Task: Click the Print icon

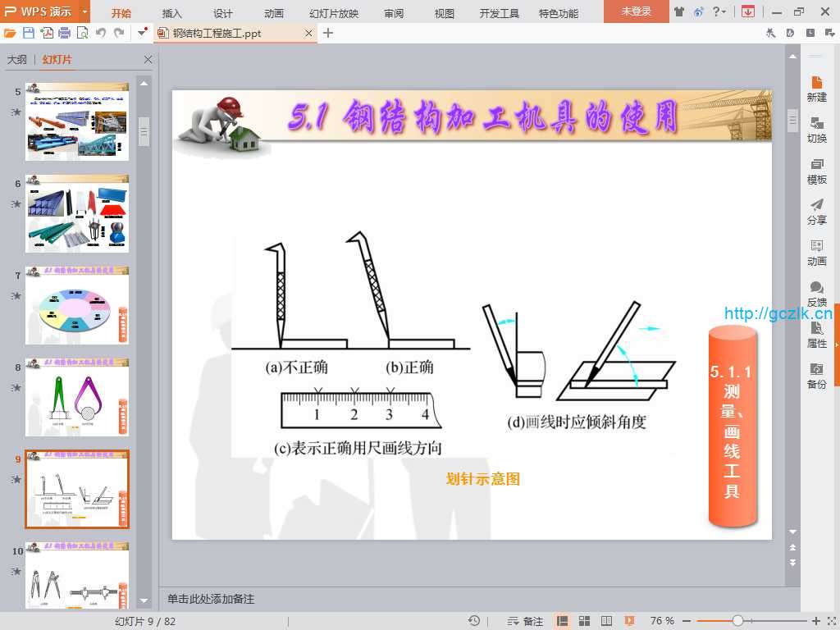Action: point(64,33)
